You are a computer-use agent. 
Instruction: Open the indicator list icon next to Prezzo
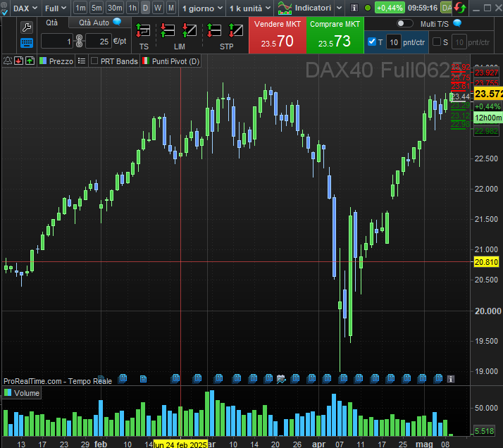point(82,61)
